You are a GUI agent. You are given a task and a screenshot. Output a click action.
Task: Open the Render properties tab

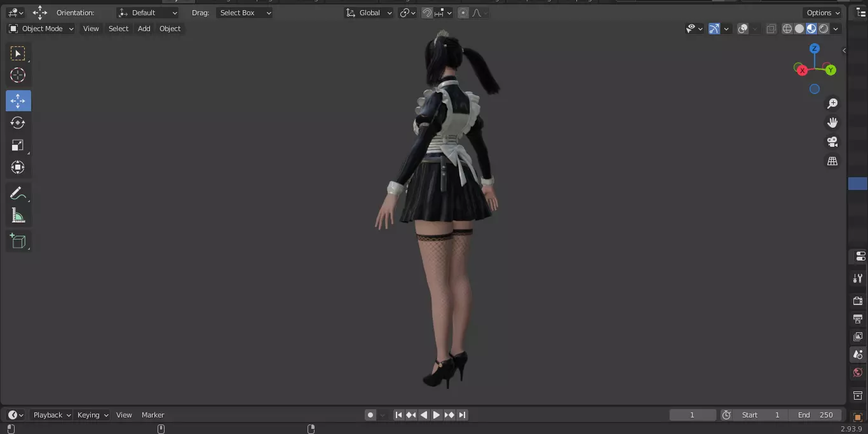pyautogui.click(x=858, y=301)
